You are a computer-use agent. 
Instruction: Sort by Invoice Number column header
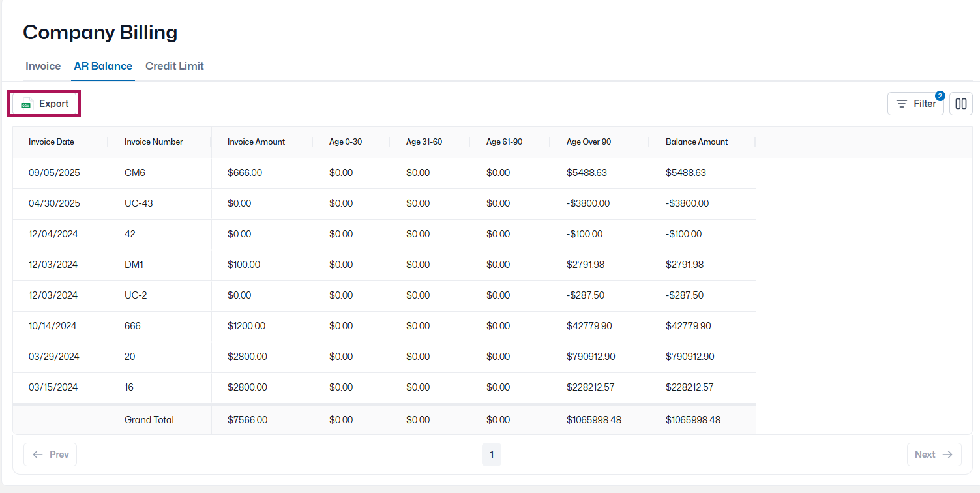[x=154, y=142]
